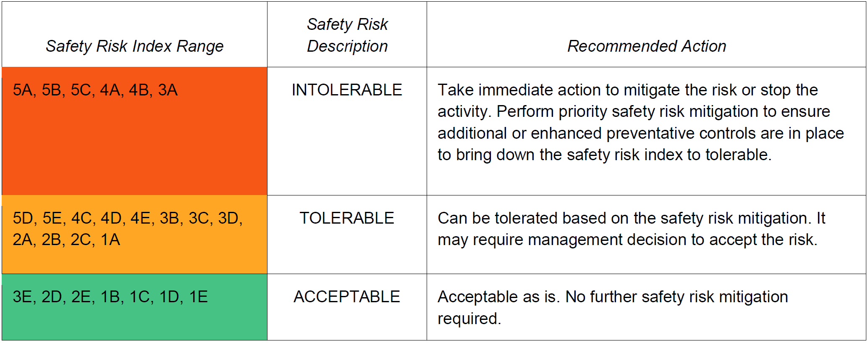The width and height of the screenshot is (868, 343).
Task: Click the Safety Risk Index Range header
Action: tap(134, 46)
